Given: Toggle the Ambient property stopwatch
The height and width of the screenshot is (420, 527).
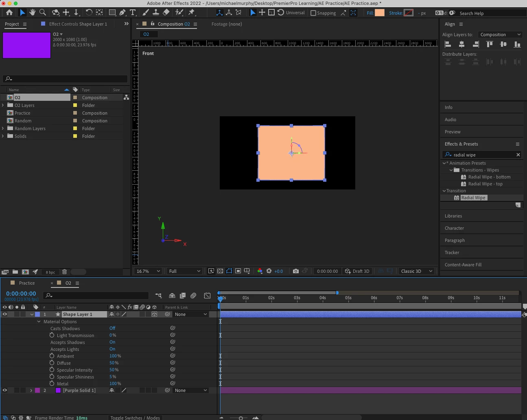Looking at the screenshot, I should pos(52,356).
